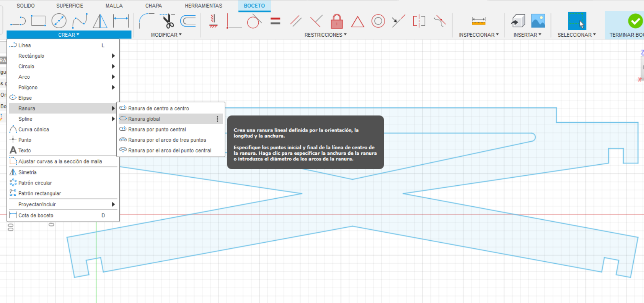This screenshot has height=303, width=644.
Task: Choose Cota de boceto menu item
Action: point(63,216)
